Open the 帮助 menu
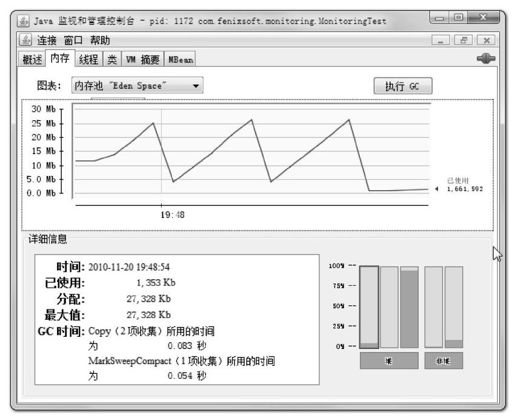Viewport: 515px width, 420px height. [100, 40]
